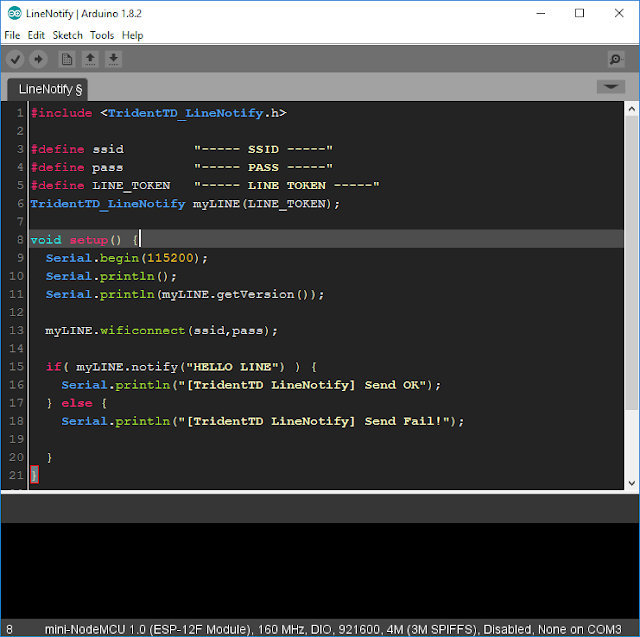The image size is (640, 637).
Task: Click the Upload arrow button
Action: click(x=38, y=60)
